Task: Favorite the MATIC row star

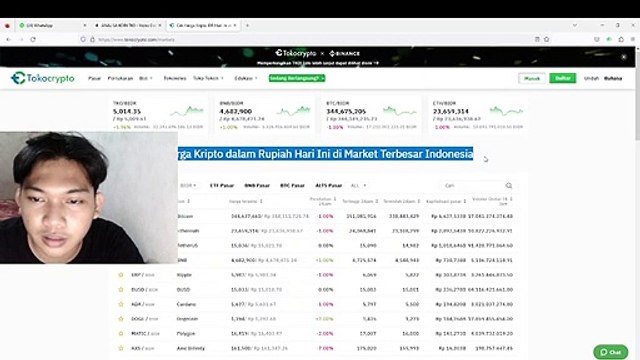Action: (x=121, y=333)
